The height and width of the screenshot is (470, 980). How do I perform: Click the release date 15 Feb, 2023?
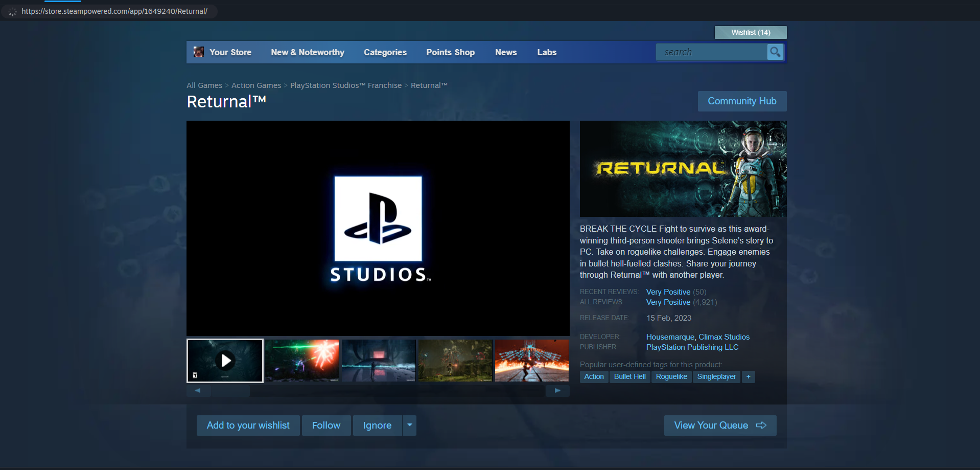pos(669,318)
